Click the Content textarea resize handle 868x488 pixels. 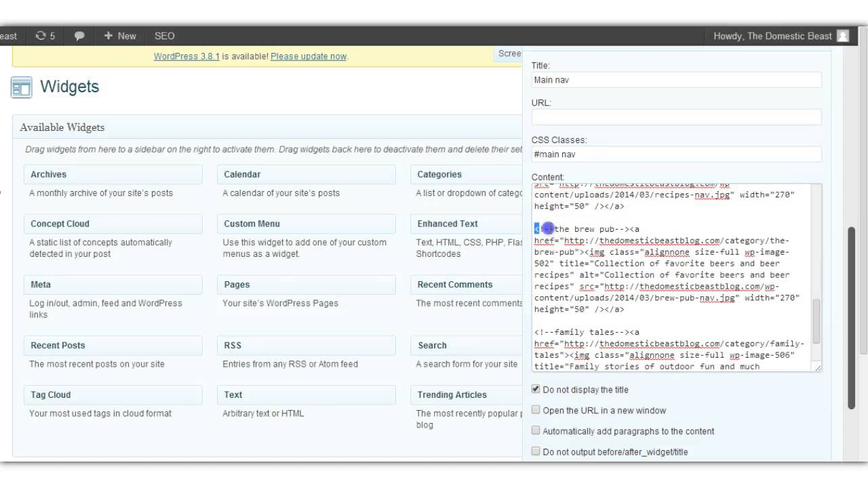[x=818, y=367]
